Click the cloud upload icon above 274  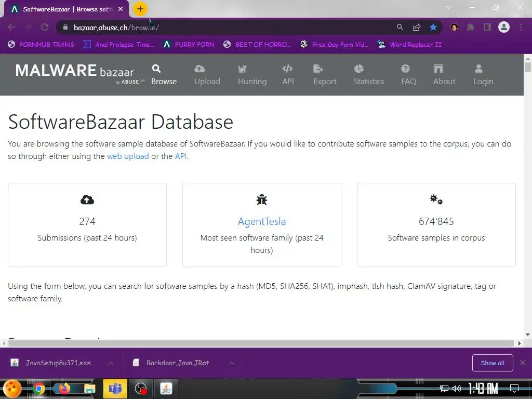point(87,200)
